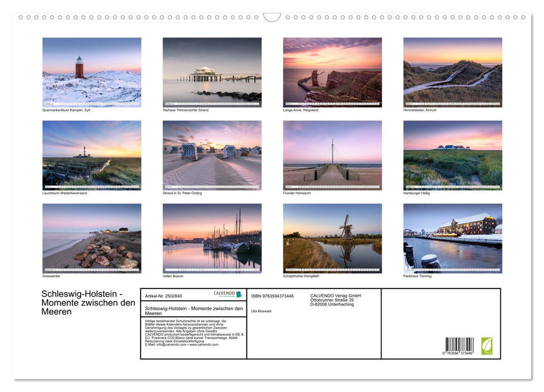Click 'Ottobrunner Straße 39' address line
This screenshot has width=544, height=392.
pos(332,300)
